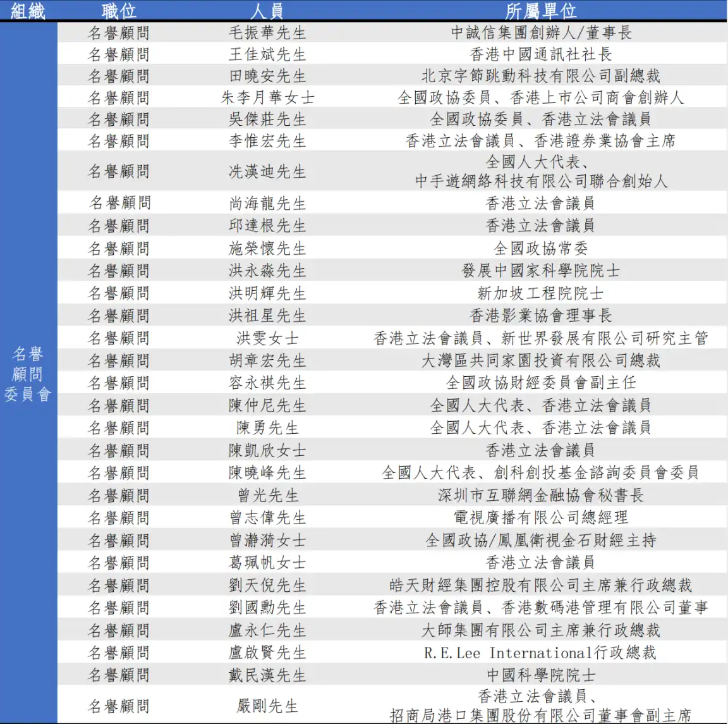Select the 名譽顧問委員會 organization cell
The width and height of the screenshot is (728, 724).
(x=28, y=374)
